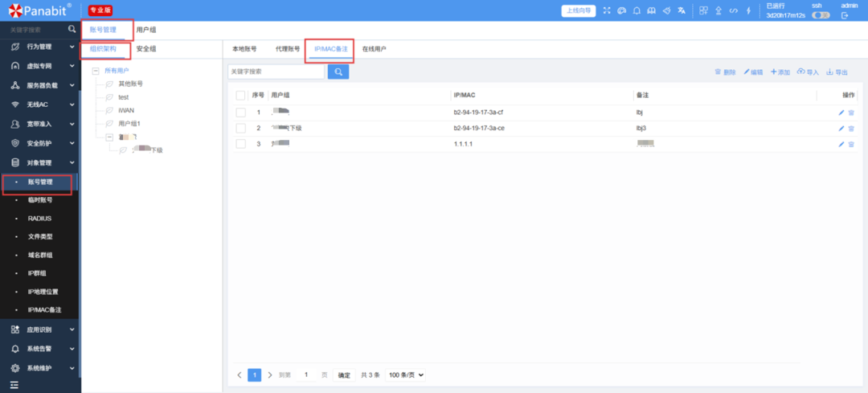
Task: Click the 上线向导 button
Action: (x=579, y=10)
